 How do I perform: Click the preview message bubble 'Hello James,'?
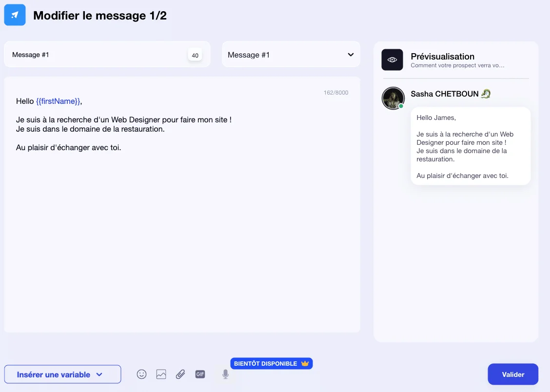(x=471, y=146)
